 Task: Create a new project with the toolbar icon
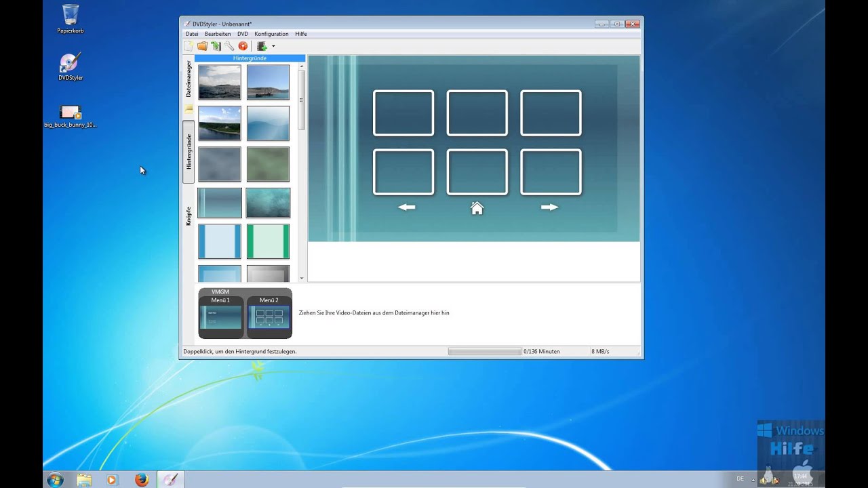189,46
